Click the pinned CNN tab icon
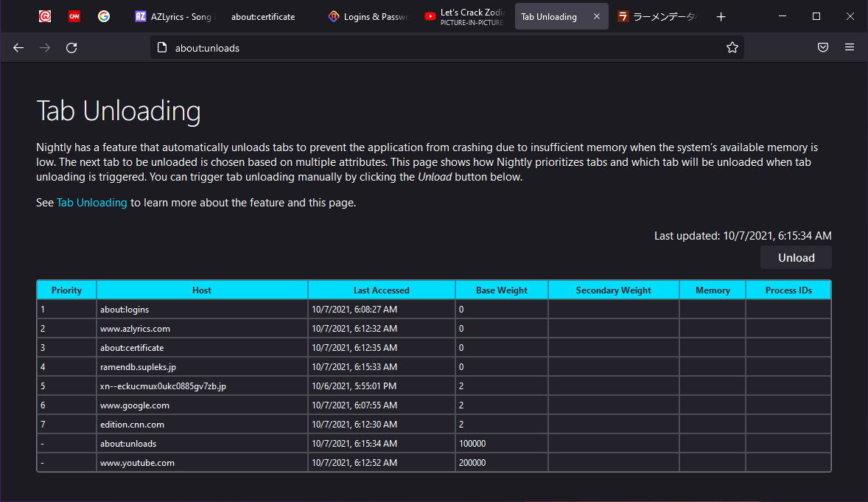The image size is (868, 502). (74, 16)
